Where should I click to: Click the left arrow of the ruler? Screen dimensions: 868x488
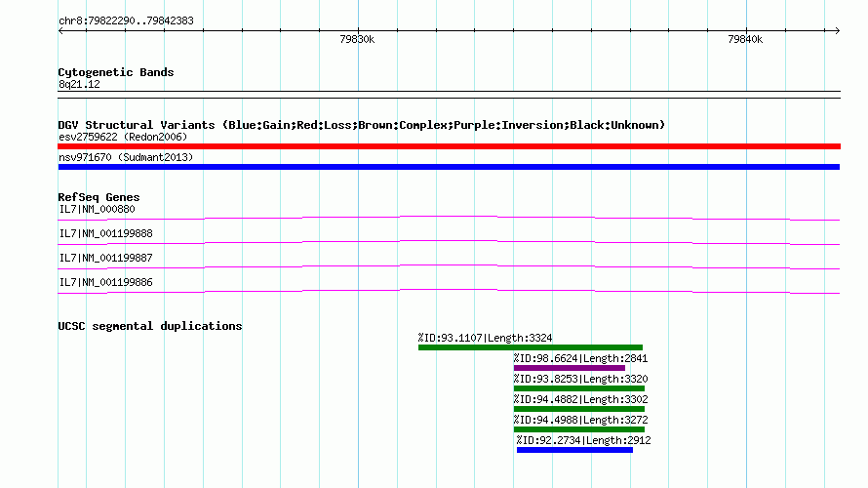click(x=60, y=31)
